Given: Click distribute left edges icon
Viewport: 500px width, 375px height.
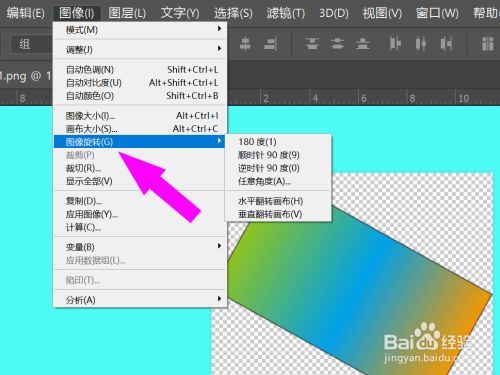Looking at the screenshot, I should [x=395, y=44].
